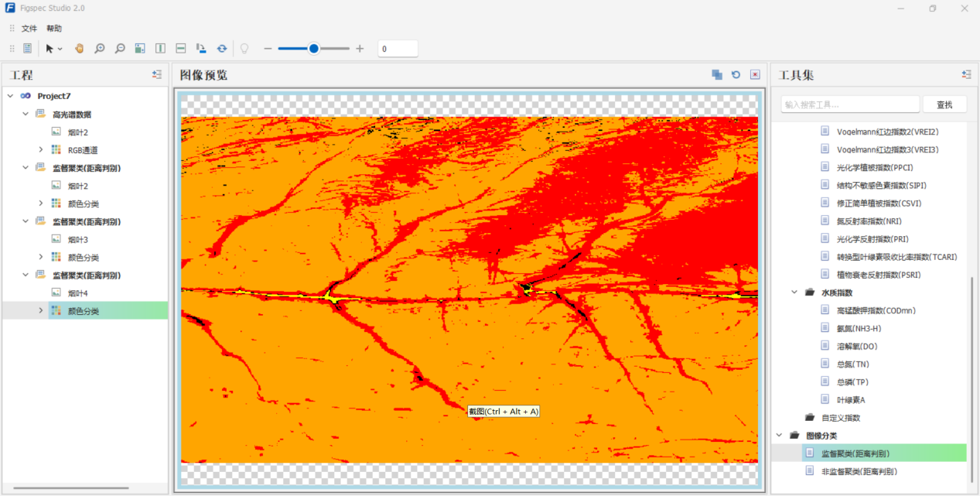Click the zoom out magnifier icon
The width and height of the screenshot is (980, 496).
click(x=120, y=49)
